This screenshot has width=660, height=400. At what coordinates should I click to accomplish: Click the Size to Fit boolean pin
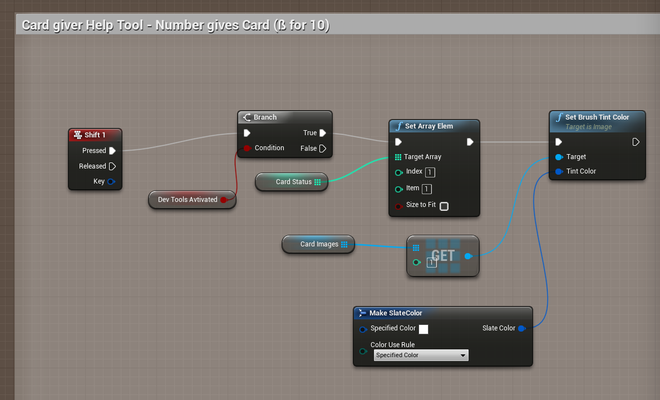click(399, 206)
